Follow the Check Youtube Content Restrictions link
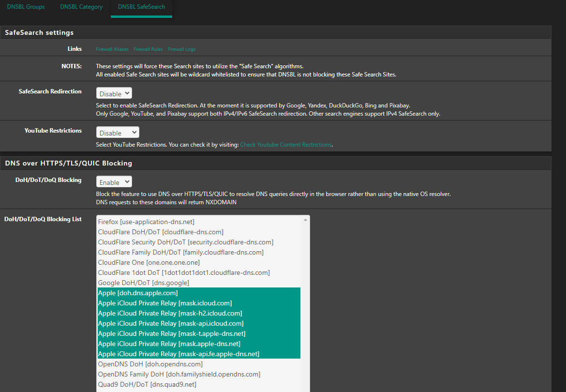566x392 pixels. [286, 144]
